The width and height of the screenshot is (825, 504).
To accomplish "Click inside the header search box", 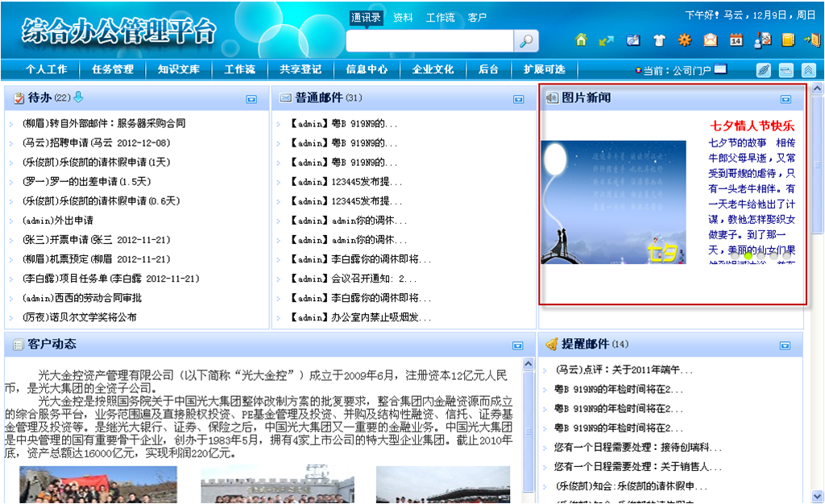I will tap(430, 41).
